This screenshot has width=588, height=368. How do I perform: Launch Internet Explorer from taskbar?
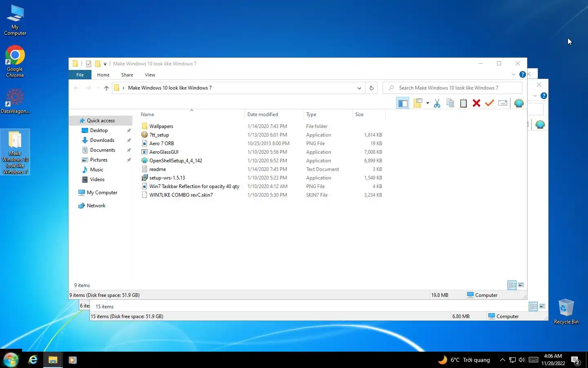(x=33, y=360)
